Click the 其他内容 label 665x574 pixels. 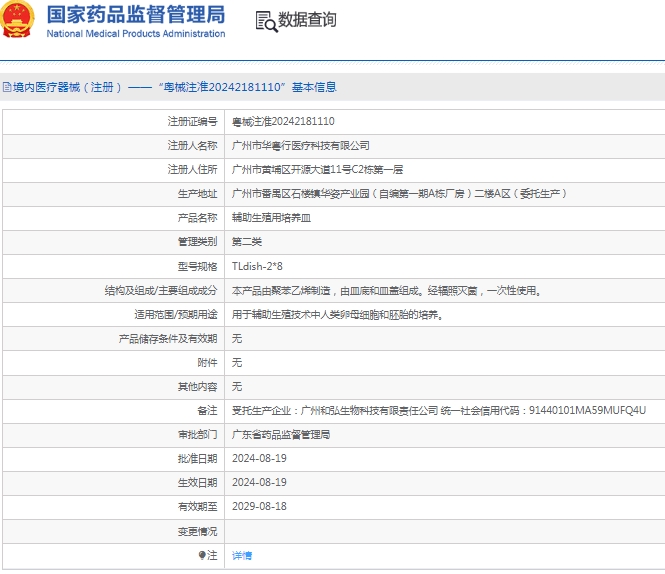click(x=197, y=386)
